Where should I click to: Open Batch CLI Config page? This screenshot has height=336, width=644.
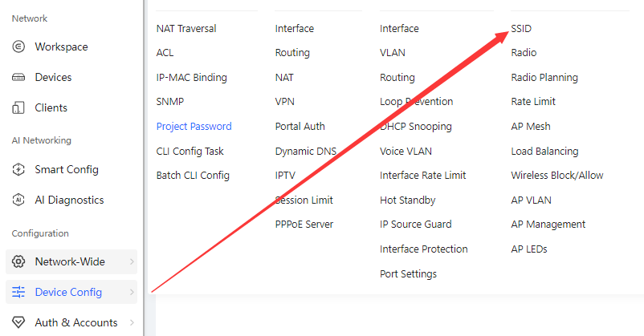(x=193, y=175)
